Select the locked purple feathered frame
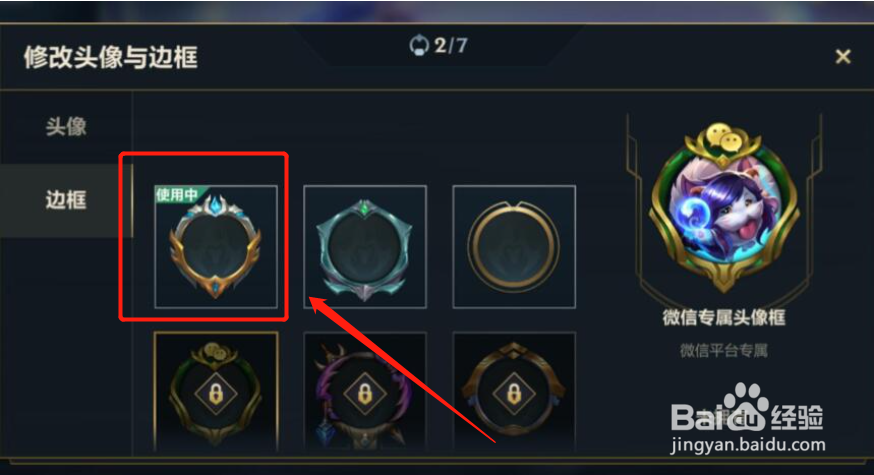This screenshot has width=874, height=475. [x=365, y=392]
